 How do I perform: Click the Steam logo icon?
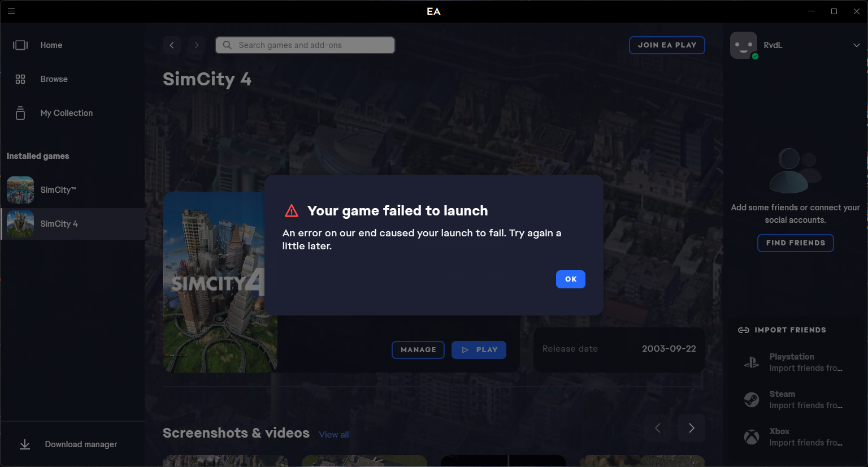(752, 400)
